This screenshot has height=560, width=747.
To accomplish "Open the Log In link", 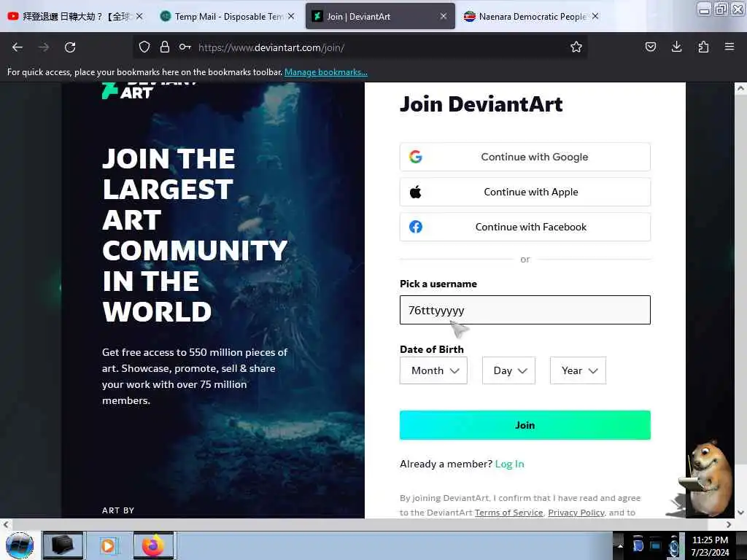I will click(x=509, y=464).
